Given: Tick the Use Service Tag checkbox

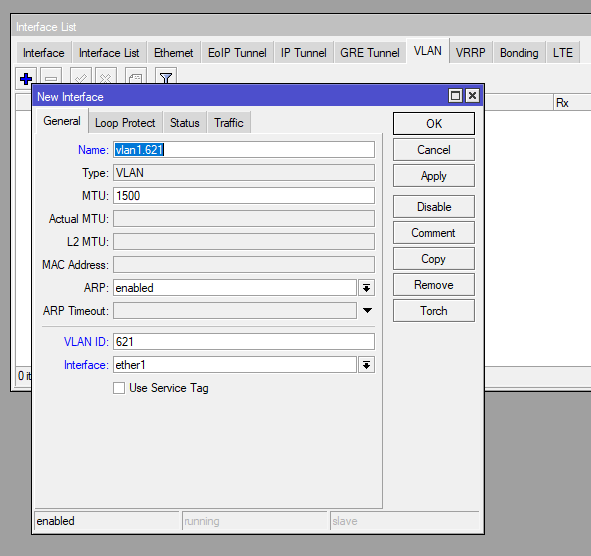Looking at the screenshot, I should pyautogui.click(x=119, y=388).
